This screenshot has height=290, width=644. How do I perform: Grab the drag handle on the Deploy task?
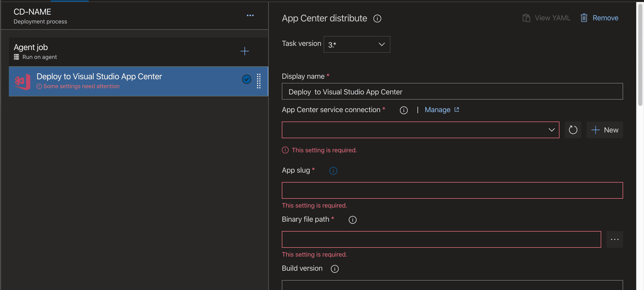[x=259, y=81]
